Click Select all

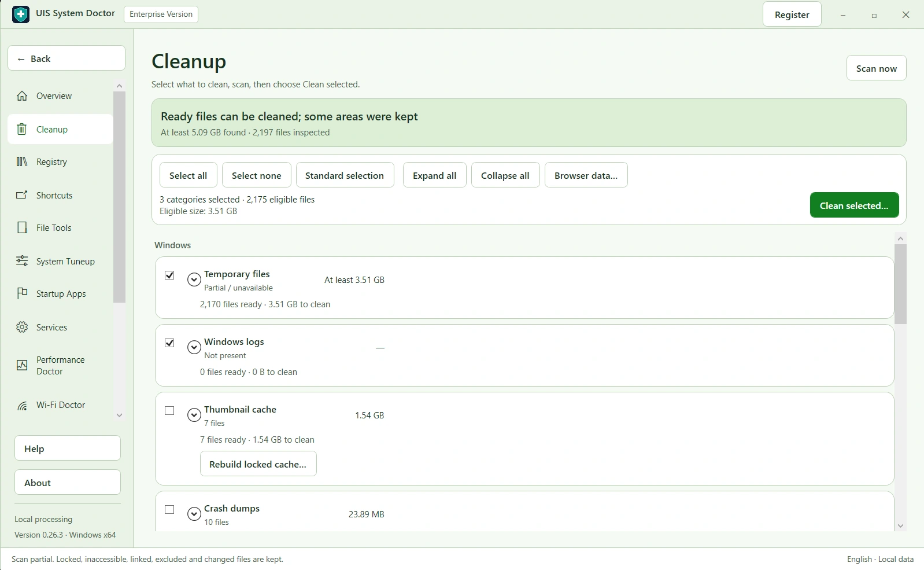[188, 175]
